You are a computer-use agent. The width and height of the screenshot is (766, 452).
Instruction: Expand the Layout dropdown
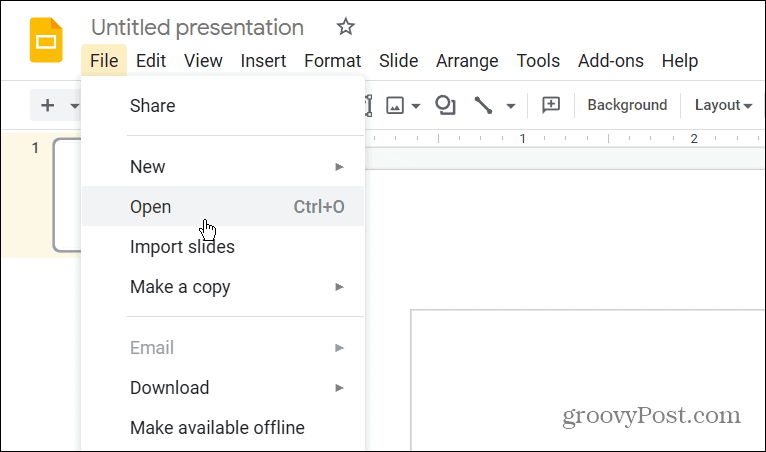723,105
